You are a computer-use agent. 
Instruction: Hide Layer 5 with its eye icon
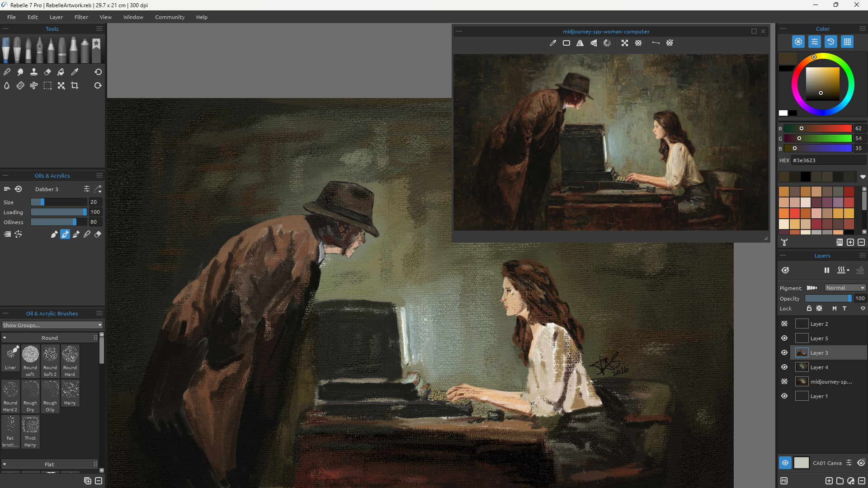(x=784, y=338)
